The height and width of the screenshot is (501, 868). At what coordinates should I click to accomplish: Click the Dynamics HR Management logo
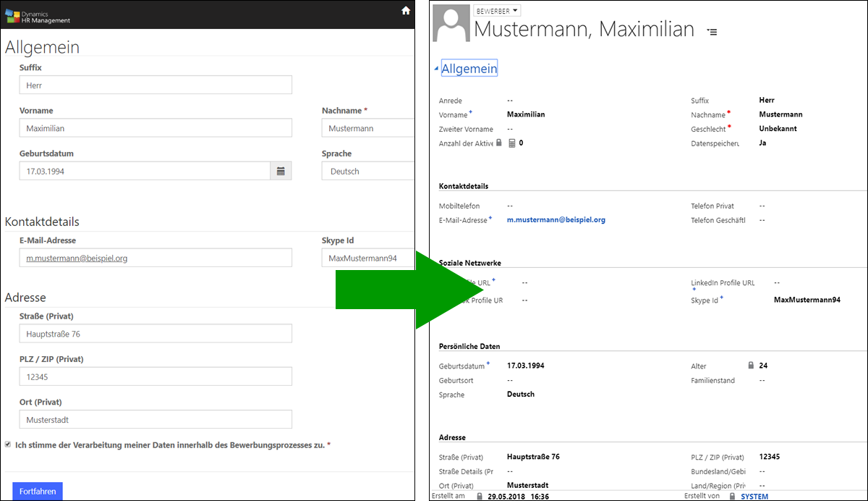pos(38,16)
